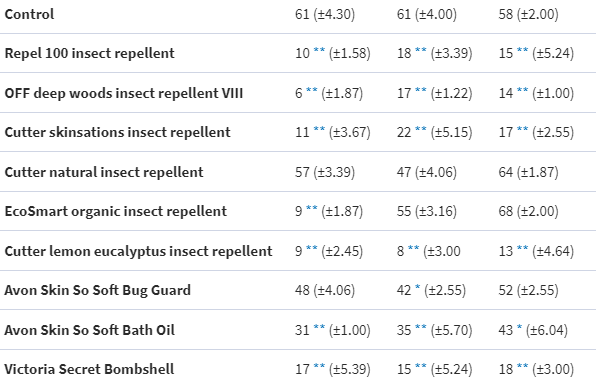This screenshot has height=380, width=596.
Task: Click the single asterisk beside Avon Bath Oil value 43
Action: point(520,327)
